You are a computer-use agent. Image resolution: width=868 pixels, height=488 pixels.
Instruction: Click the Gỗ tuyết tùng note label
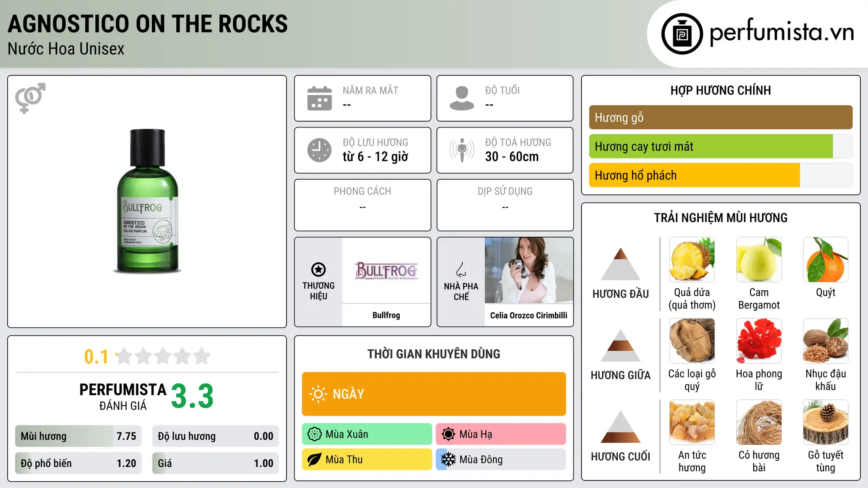point(826,461)
